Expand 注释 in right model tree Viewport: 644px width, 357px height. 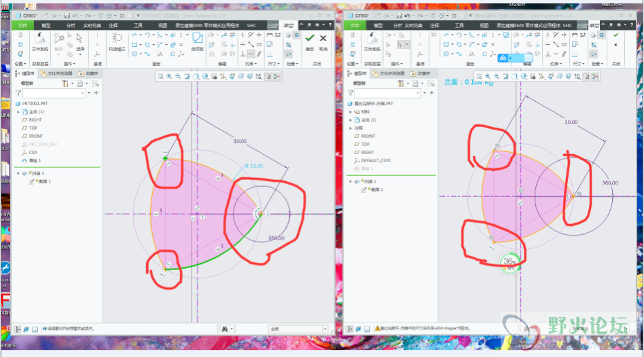[x=351, y=128]
